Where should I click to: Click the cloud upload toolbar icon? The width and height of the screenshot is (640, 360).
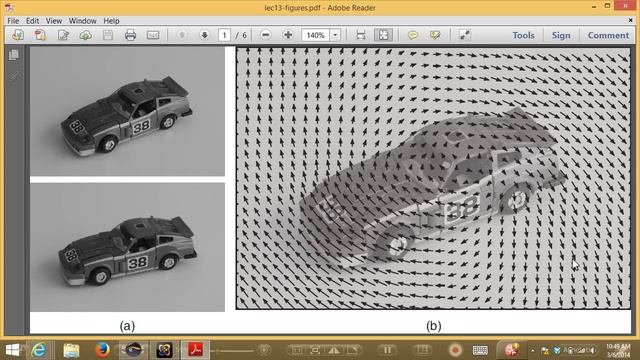(85, 35)
